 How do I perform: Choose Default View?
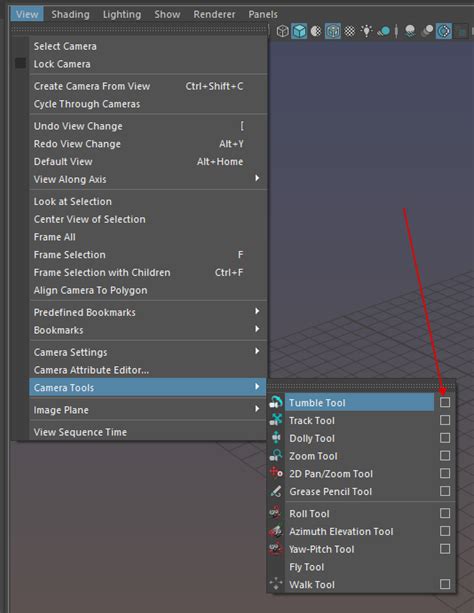tap(148, 161)
